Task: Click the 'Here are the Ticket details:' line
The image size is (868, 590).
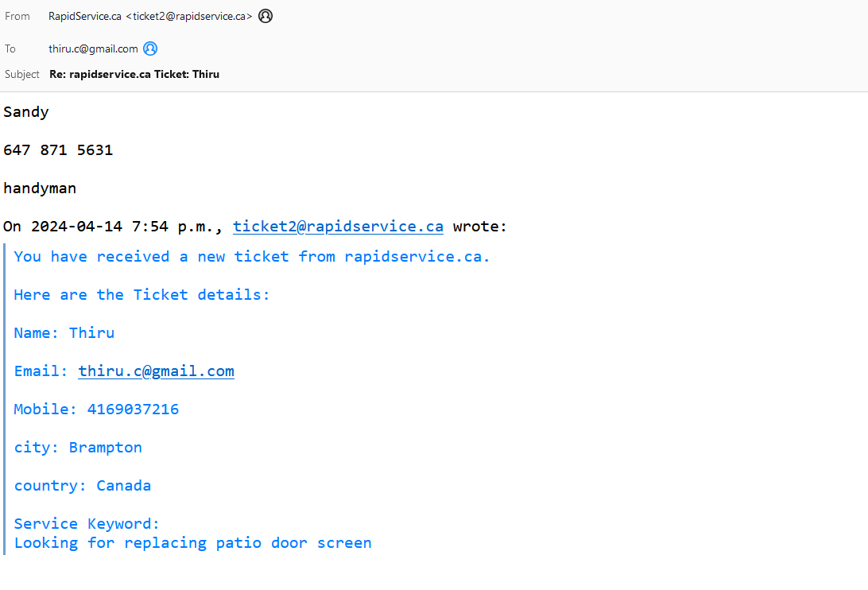Action: click(x=141, y=295)
